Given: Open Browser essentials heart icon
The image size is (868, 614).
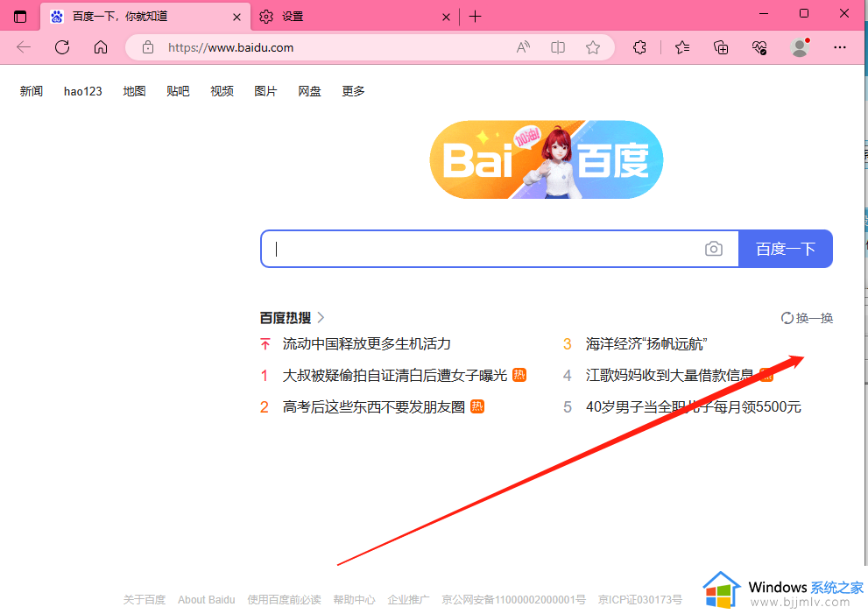Looking at the screenshot, I should click(x=759, y=47).
